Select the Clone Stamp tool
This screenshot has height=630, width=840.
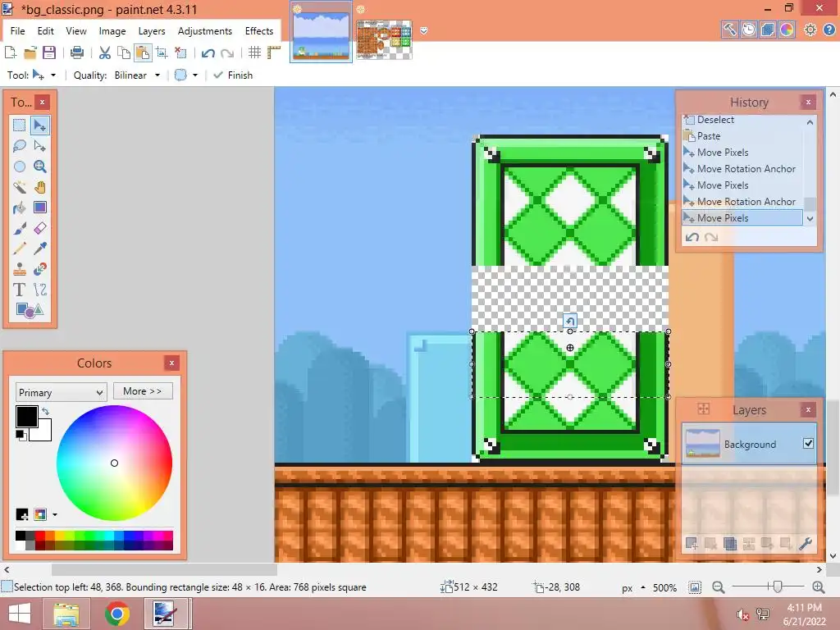point(20,269)
